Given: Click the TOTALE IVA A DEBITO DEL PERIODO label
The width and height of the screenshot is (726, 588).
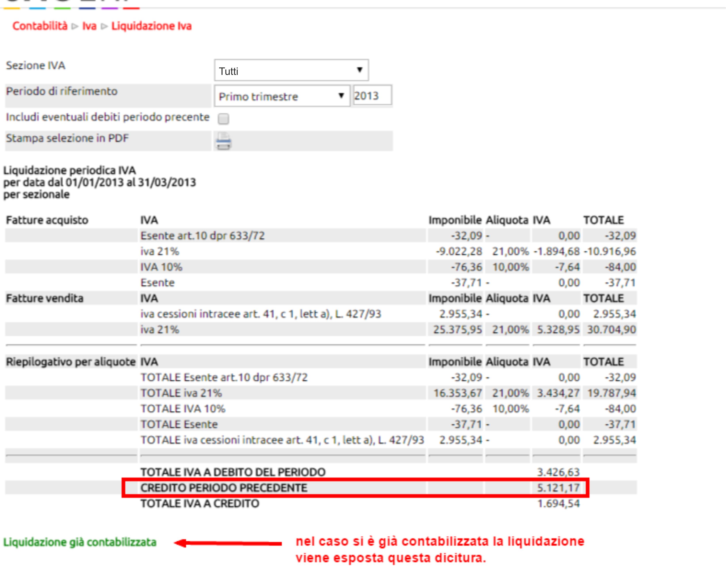Looking at the screenshot, I should click(x=233, y=472).
